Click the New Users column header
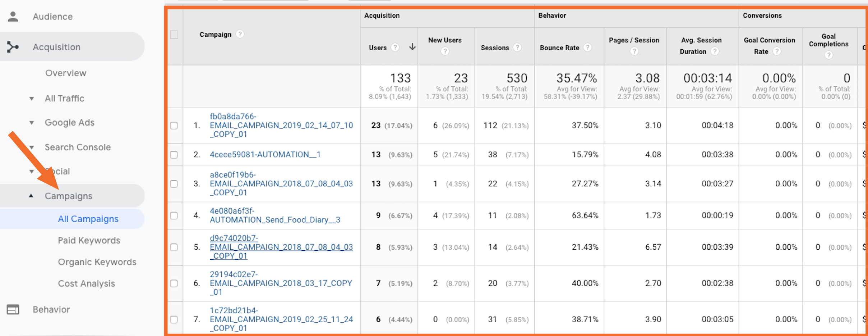The width and height of the screenshot is (868, 336). (x=445, y=40)
